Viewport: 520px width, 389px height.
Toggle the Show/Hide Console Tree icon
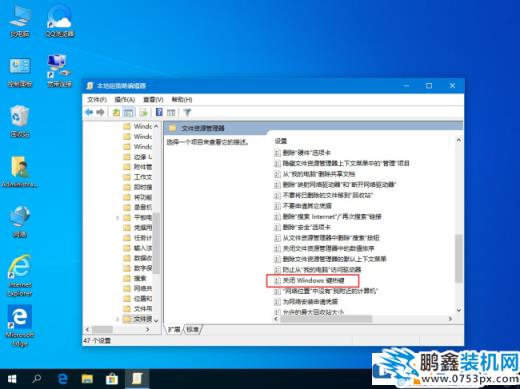pyautogui.click(x=129, y=112)
